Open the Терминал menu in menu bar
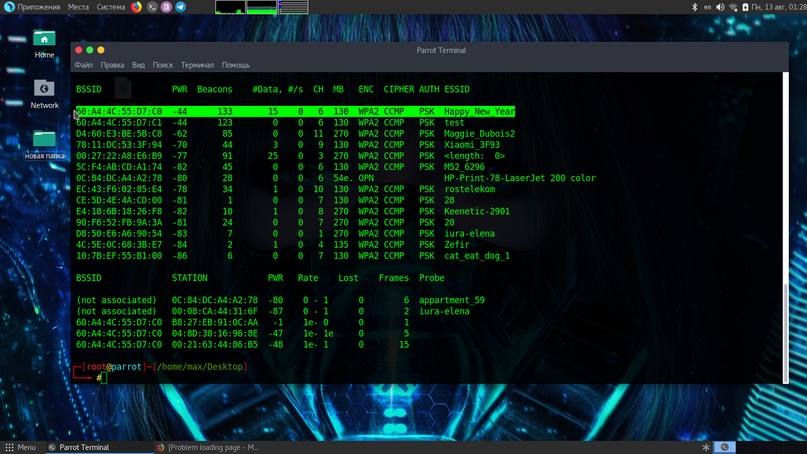This screenshot has width=807, height=454. tap(197, 65)
